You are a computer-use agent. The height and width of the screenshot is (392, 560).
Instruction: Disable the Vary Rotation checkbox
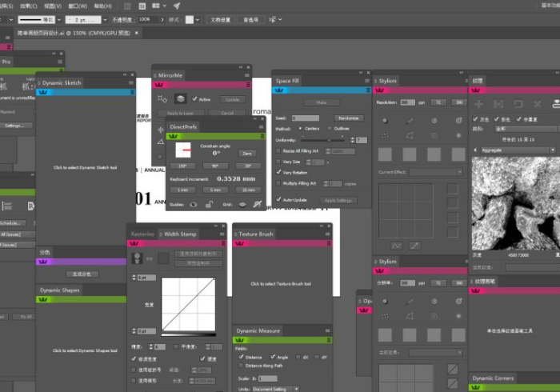278,172
